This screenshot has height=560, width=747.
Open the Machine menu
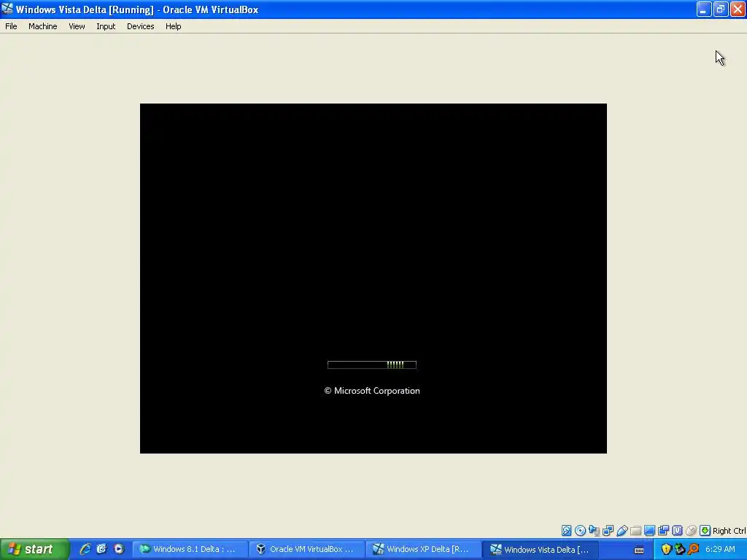click(43, 26)
